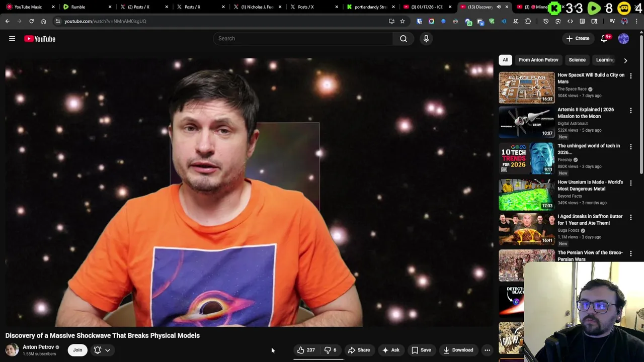Screen dimensions: 644x362
Task: Select the Learning filter chip
Action: pyautogui.click(x=605, y=60)
